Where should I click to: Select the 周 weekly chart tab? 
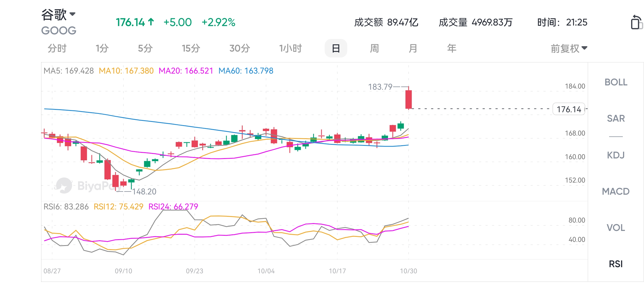click(x=374, y=48)
